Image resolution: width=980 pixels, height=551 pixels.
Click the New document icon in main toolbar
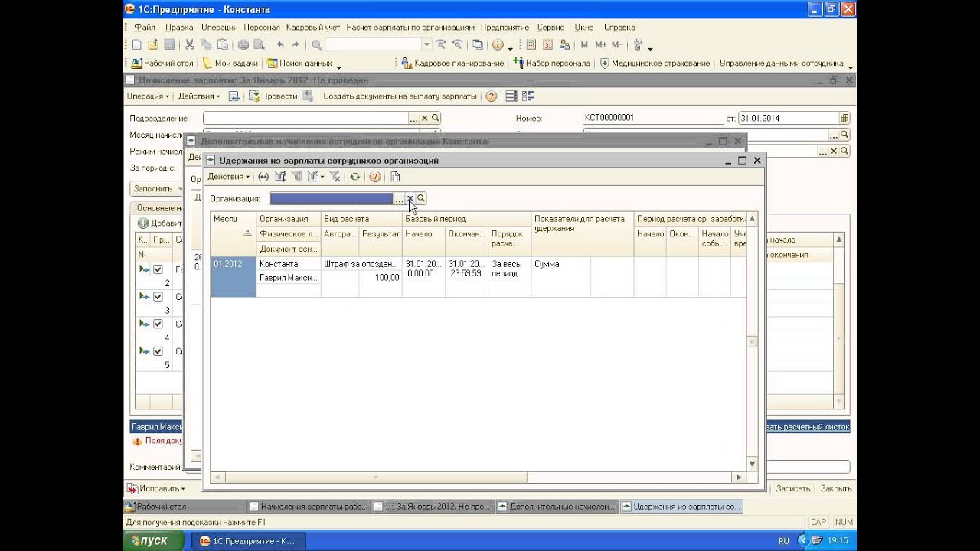(x=137, y=45)
